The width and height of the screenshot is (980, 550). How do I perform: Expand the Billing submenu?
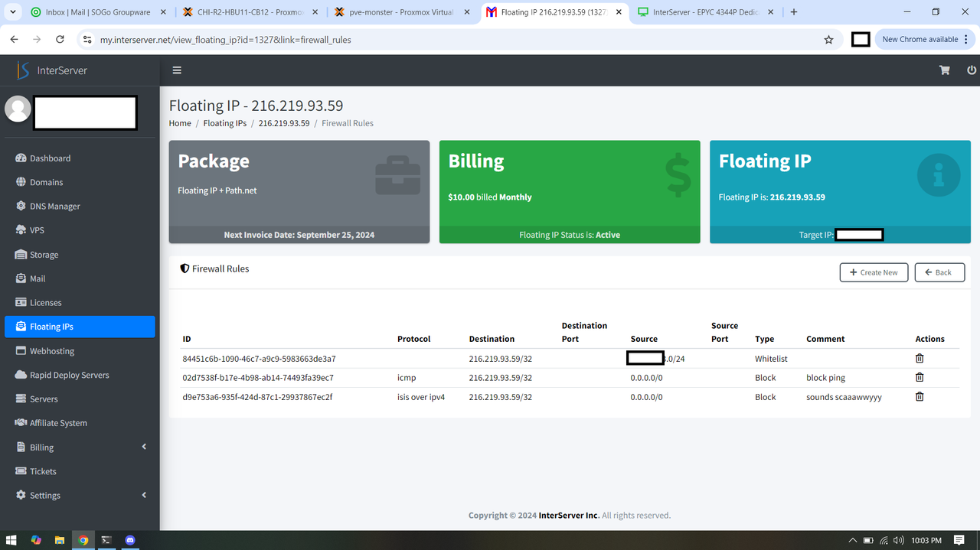[x=80, y=447]
